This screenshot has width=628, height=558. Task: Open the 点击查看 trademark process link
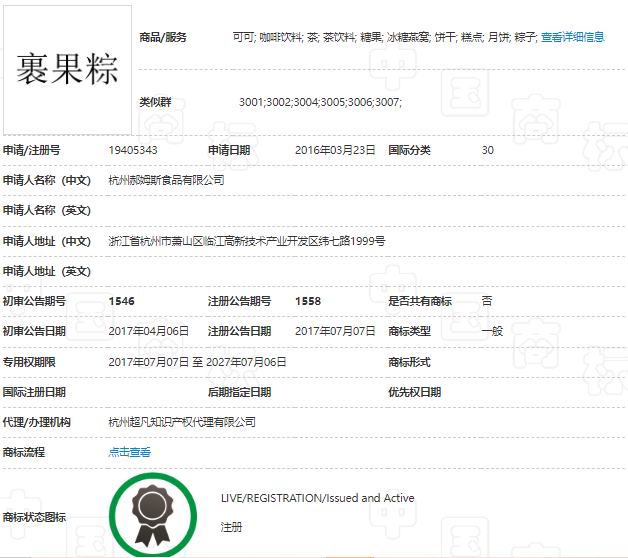(x=129, y=452)
